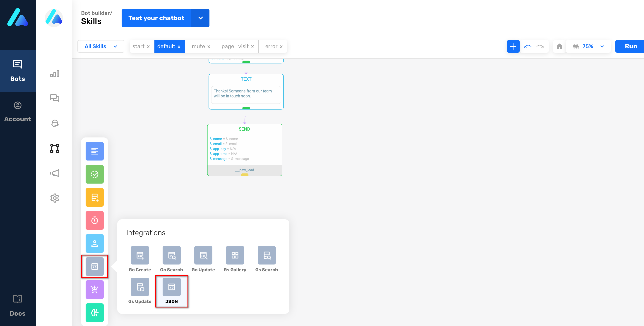Click the undo action icon
Image resolution: width=644 pixels, height=326 pixels.
click(528, 46)
